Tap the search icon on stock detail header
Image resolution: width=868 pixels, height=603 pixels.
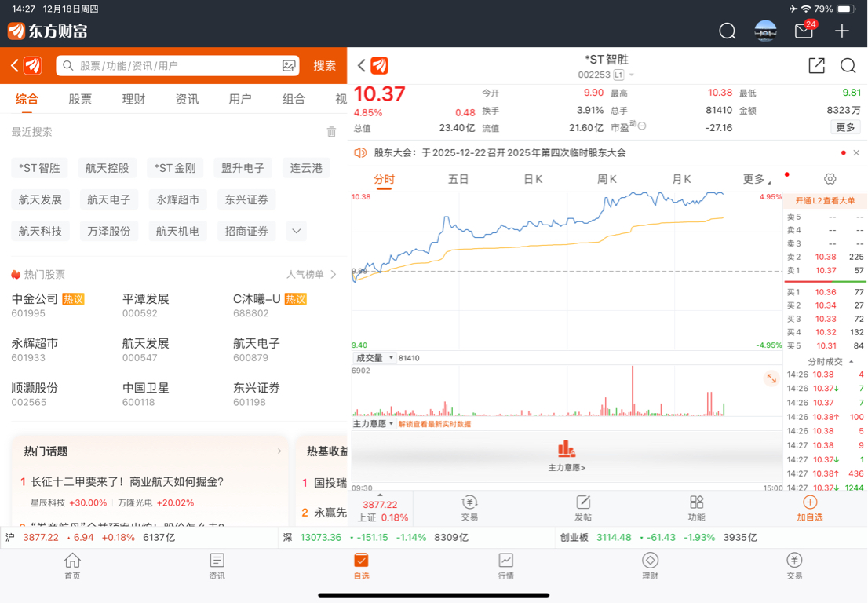click(x=848, y=65)
